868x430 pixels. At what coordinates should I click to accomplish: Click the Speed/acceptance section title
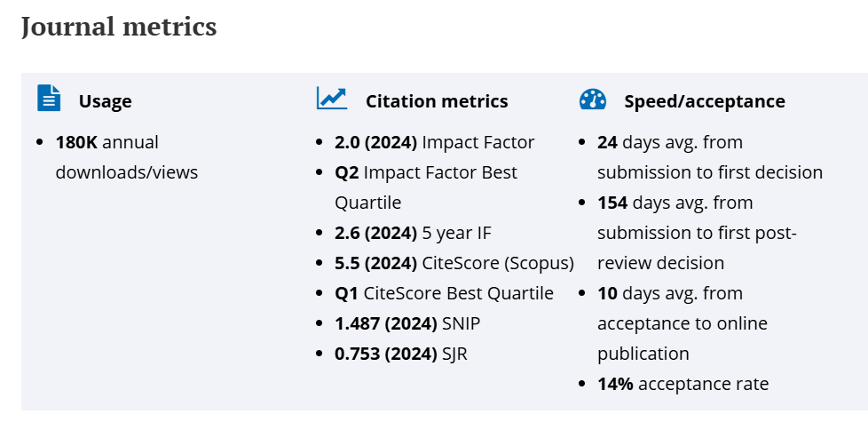(x=704, y=101)
